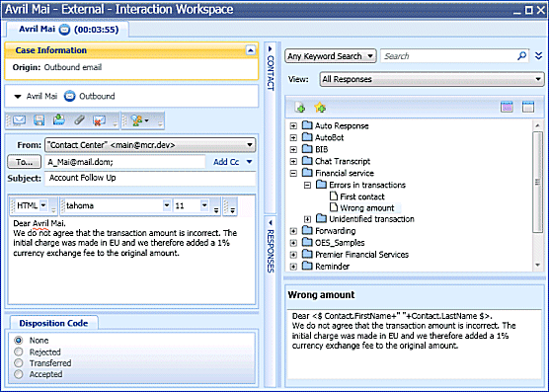The height and width of the screenshot is (392, 549).
Task: Expand the Forwarding folder
Action: [x=293, y=231]
